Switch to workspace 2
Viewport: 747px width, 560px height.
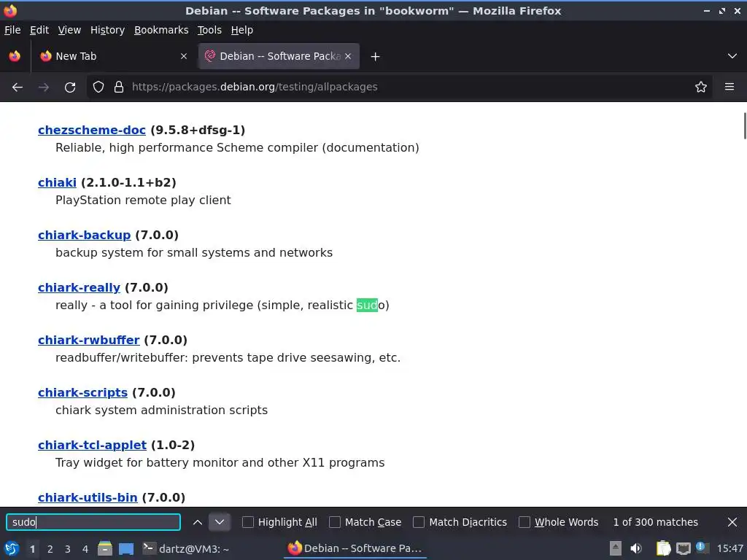coord(50,549)
